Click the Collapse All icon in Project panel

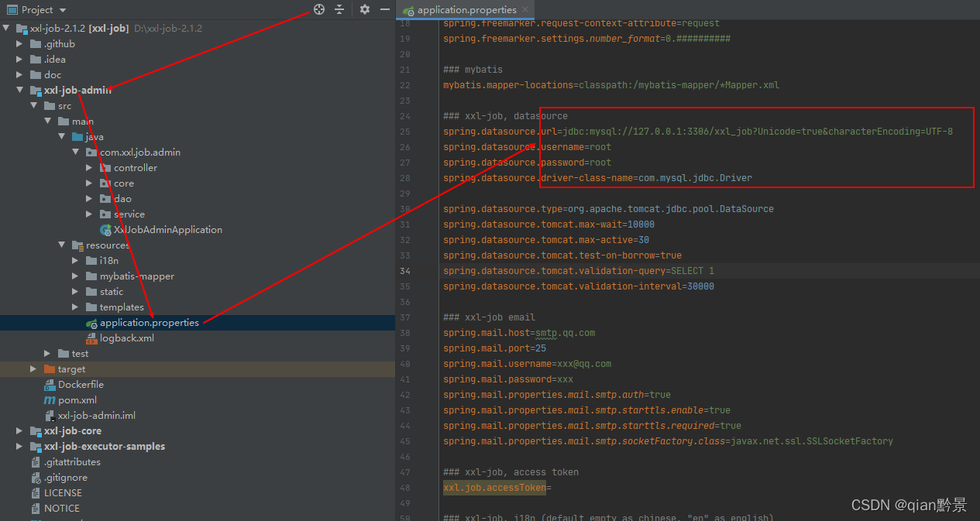pos(339,9)
